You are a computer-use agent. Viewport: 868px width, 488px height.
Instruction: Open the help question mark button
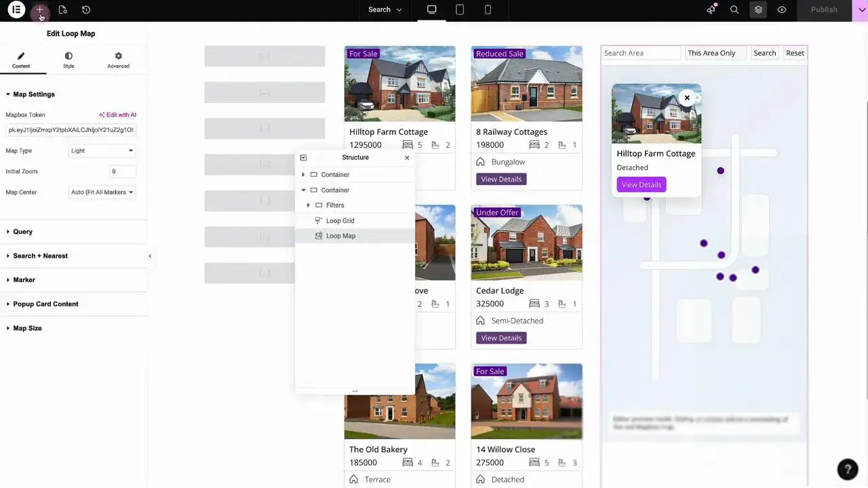tap(847, 469)
